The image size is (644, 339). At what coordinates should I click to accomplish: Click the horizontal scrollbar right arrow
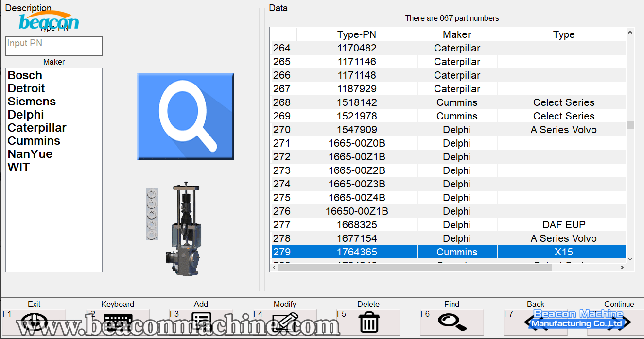click(622, 268)
